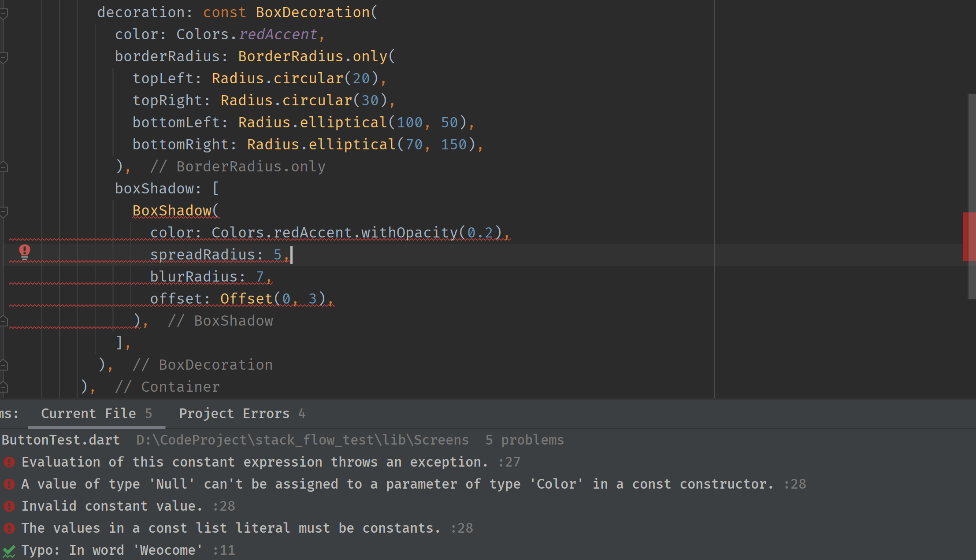The height and width of the screenshot is (560, 976).
Task: Place cursor on redAccent in color line
Action: tap(278, 34)
